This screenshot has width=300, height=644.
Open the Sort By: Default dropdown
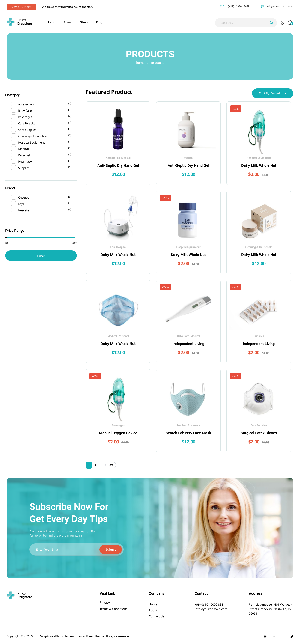point(272,93)
